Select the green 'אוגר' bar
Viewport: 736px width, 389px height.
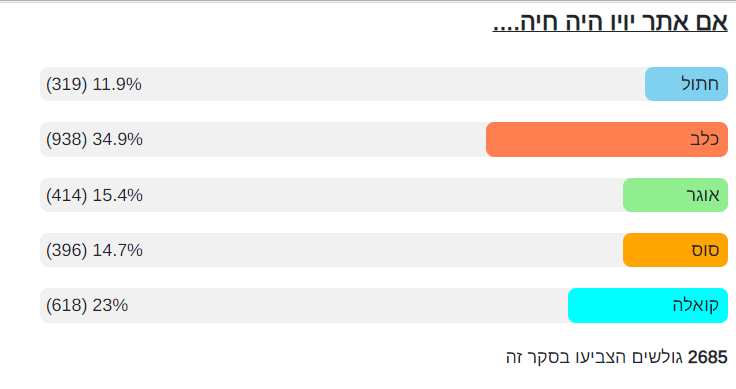click(675, 195)
